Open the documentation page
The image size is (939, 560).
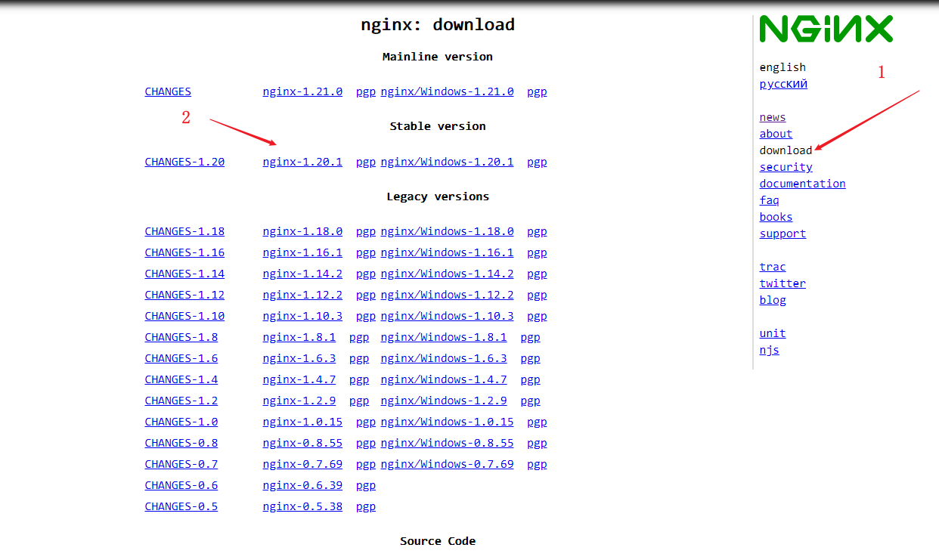802,184
